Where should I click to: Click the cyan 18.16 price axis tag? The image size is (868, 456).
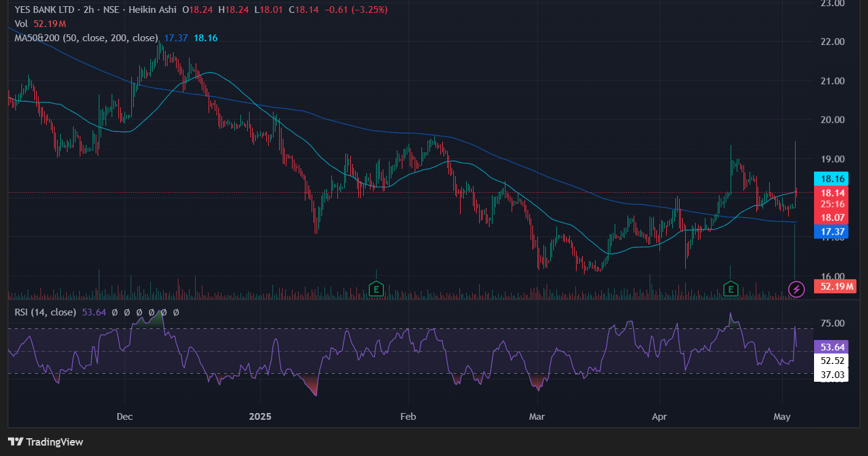(x=831, y=179)
